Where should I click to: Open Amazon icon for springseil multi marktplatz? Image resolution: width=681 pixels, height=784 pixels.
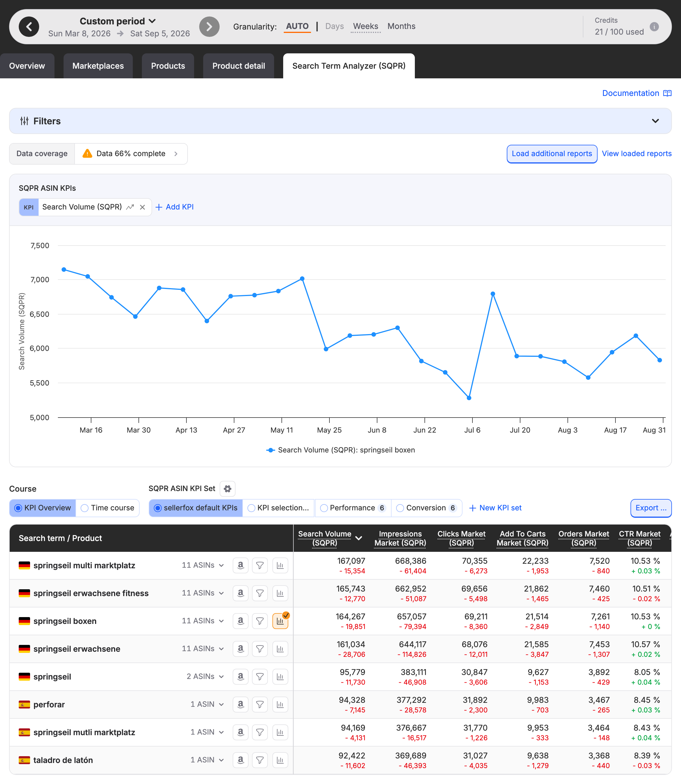[x=241, y=565]
